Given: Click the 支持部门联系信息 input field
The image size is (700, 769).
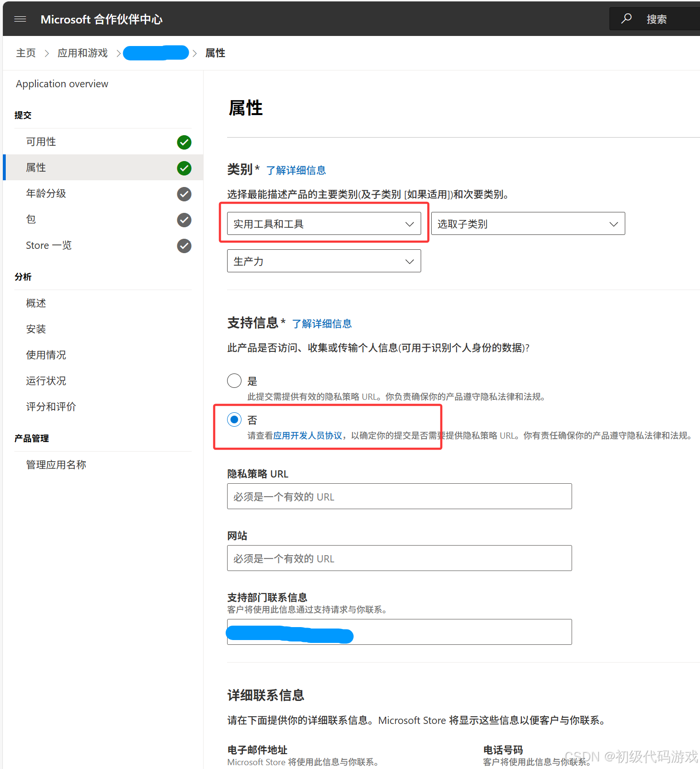Looking at the screenshot, I should pyautogui.click(x=400, y=632).
